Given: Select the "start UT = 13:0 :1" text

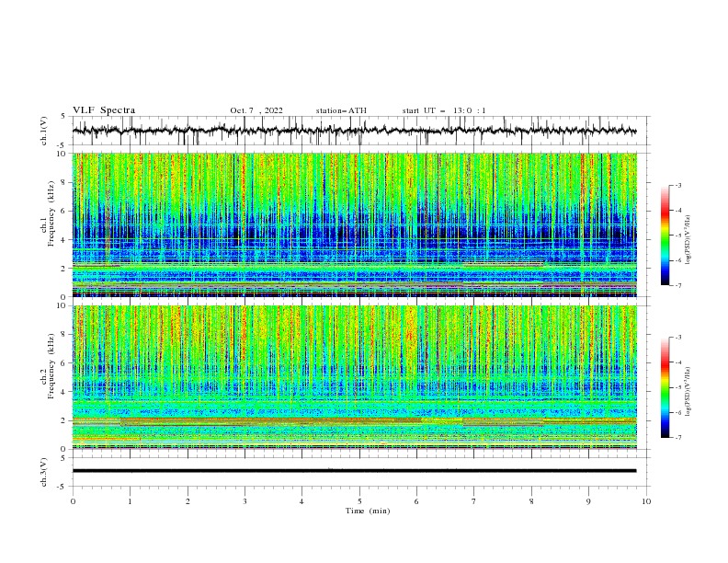Looking at the screenshot, I should click(x=444, y=110).
